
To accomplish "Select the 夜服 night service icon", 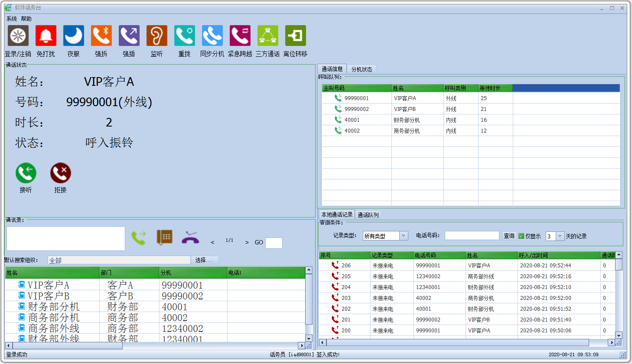I will click(73, 36).
